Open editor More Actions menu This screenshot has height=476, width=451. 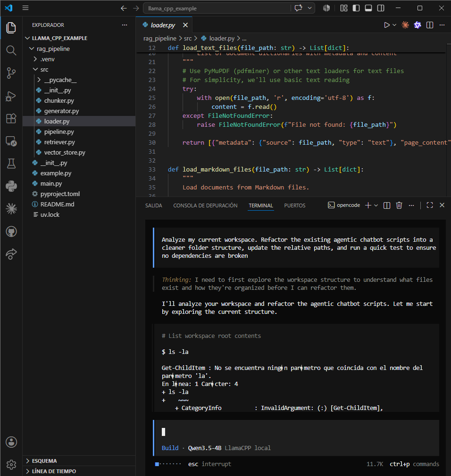coord(442,25)
